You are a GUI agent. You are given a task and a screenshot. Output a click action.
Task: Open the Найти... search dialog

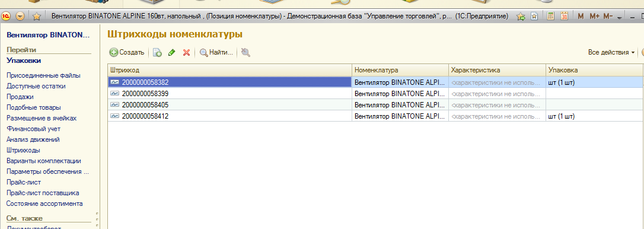pyautogui.click(x=216, y=53)
